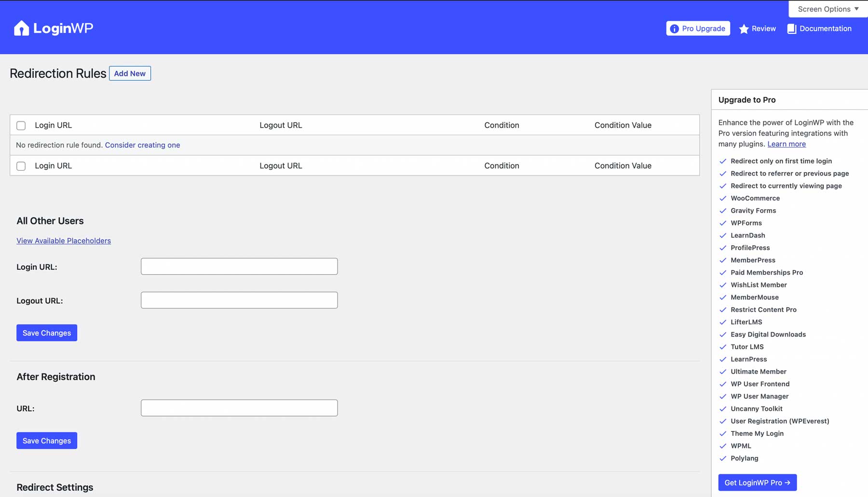Select the star icon next to Review
The height and width of the screenshot is (497, 868).
pyautogui.click(x=744, y=28)
